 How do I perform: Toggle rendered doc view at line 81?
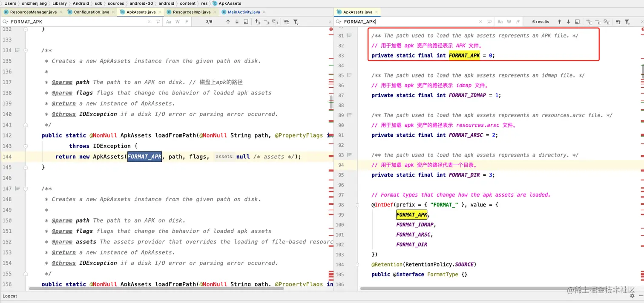point(349,35)
